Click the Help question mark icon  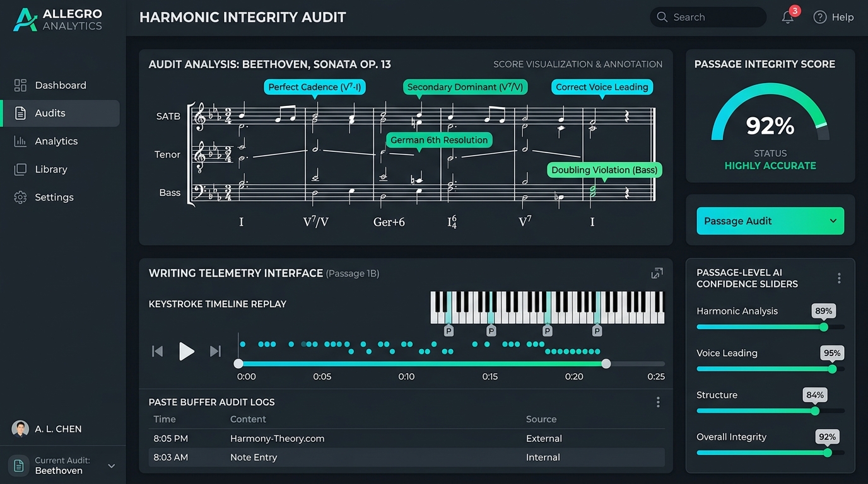(x=820, y=18)
